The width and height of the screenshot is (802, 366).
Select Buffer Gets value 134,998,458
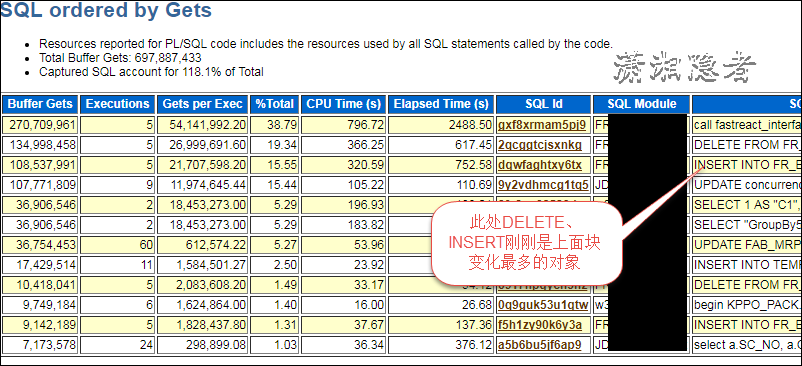[42, 145]
